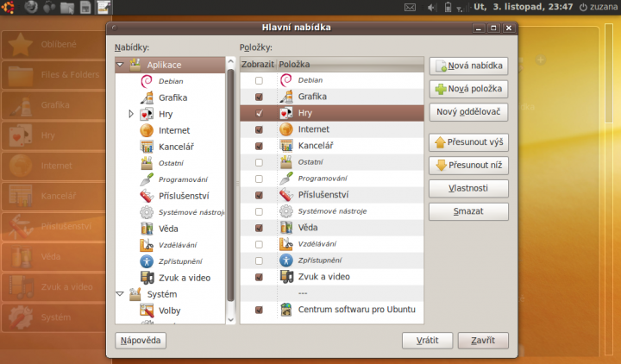621x364 pixels.
Task: Click the Nová položka button
Action: pyautogui.click(x=468, y=89)
